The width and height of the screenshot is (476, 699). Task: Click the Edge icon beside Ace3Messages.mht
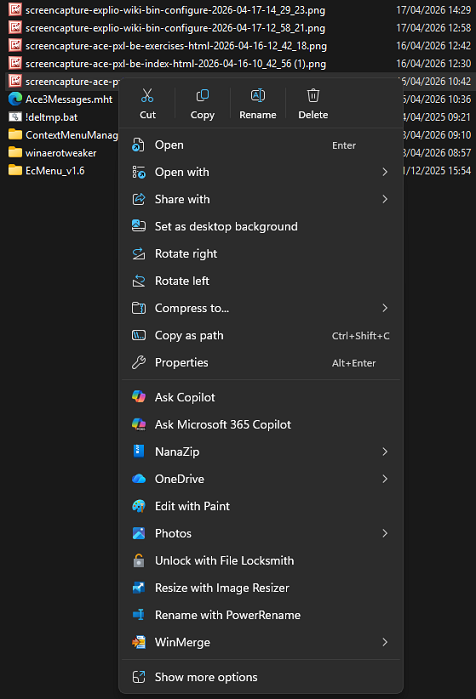coord(15,99)
